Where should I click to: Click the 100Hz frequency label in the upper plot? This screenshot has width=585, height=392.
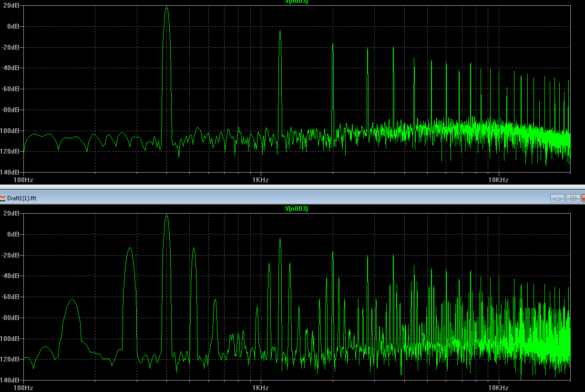pyautogui.click(x=23, y=180)
